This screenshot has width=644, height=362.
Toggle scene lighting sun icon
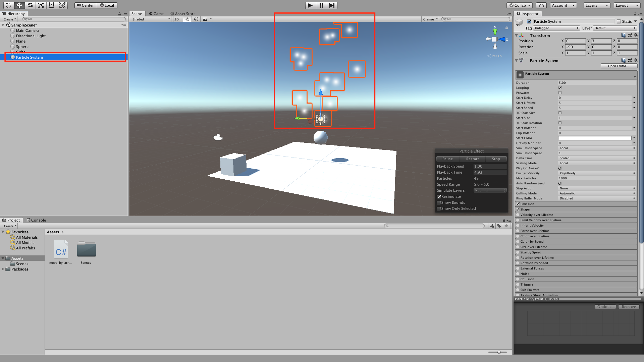[x=187, y=19]
